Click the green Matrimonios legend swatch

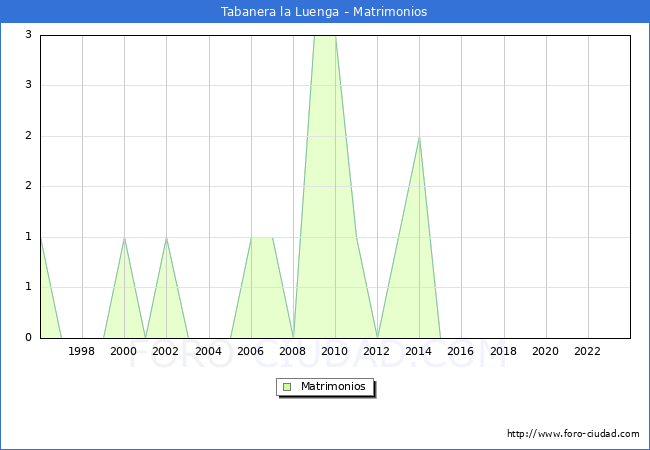287,387
